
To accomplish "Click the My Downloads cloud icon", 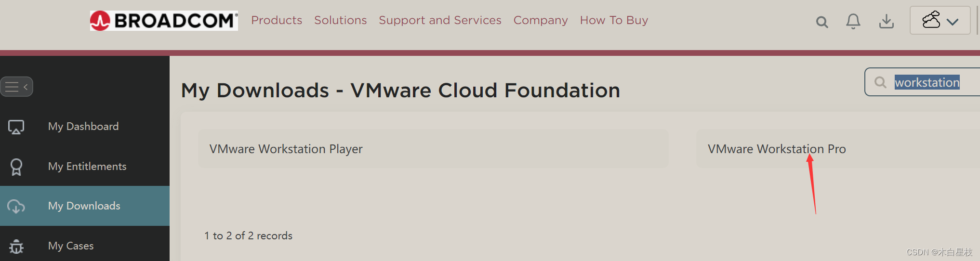I will pyautogui.click(x=16, y=207).
